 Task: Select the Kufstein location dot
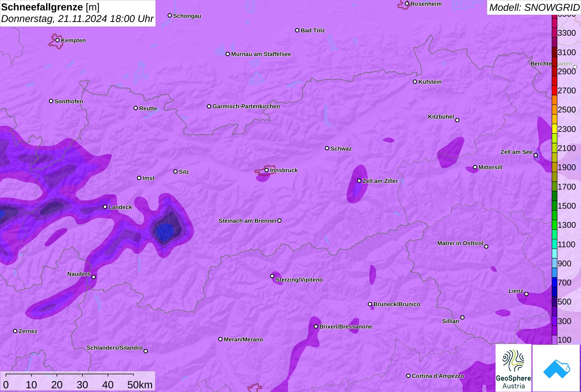pos(415,82)
